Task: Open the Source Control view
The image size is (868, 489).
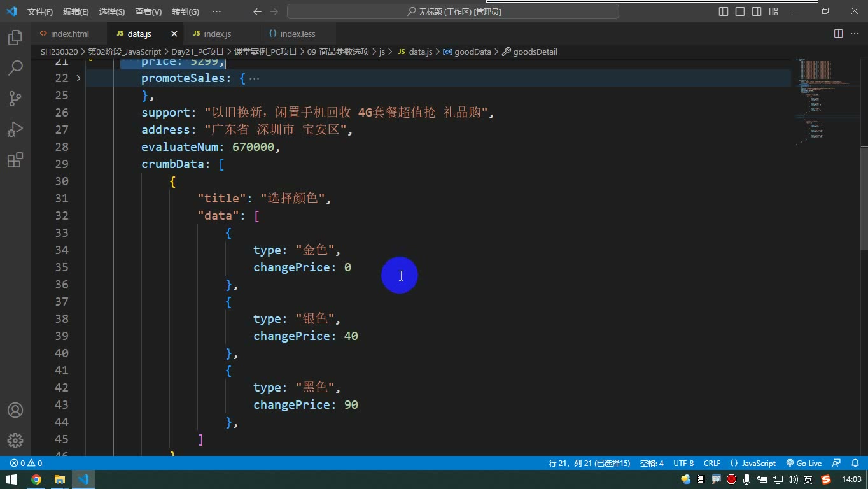Action: tap(15, 99)
